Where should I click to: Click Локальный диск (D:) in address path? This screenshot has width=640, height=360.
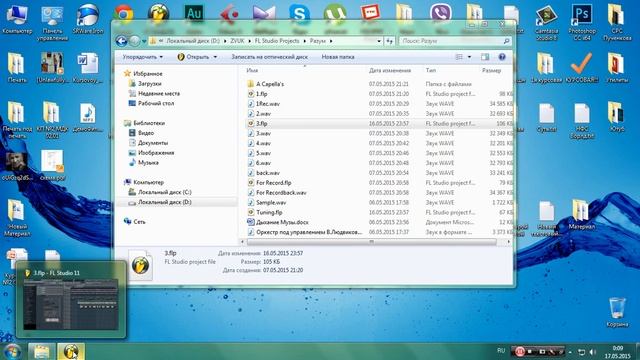coord(193,41)
